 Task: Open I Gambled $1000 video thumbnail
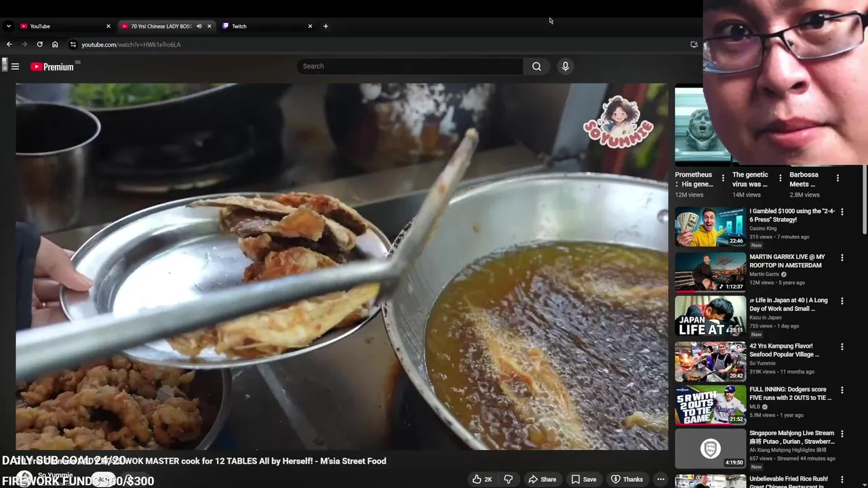[x=710, y=227]
